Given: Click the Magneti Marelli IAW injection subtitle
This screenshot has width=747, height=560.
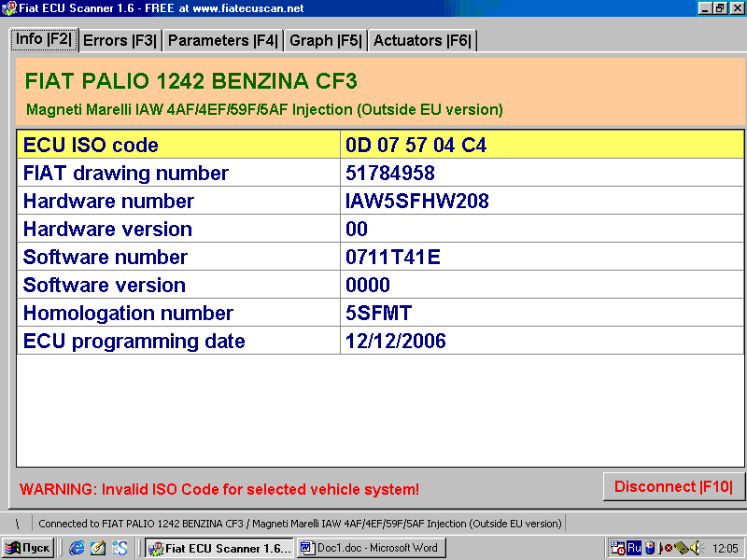Looking at the screenshot, I should (264, 109).
